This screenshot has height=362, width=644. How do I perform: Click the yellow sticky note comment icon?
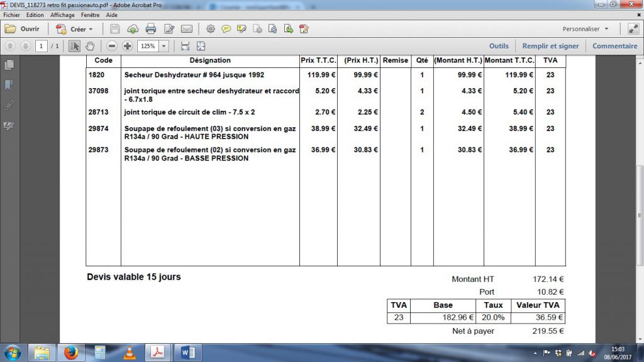(226, 29)
